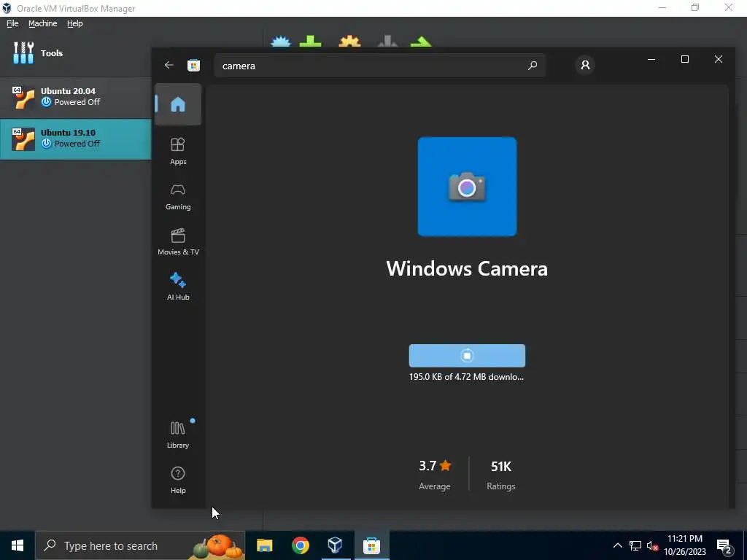Image resolution: width=747 pixels, height=560 pixels.
Task: Open VirtualBox Help menu
Action: coord(75,23)
